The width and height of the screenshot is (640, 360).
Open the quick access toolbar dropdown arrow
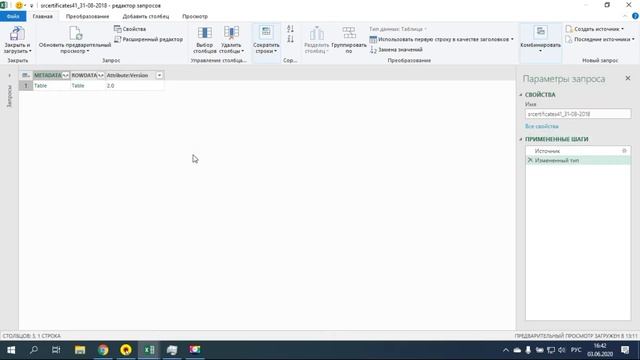coord(31,6)
